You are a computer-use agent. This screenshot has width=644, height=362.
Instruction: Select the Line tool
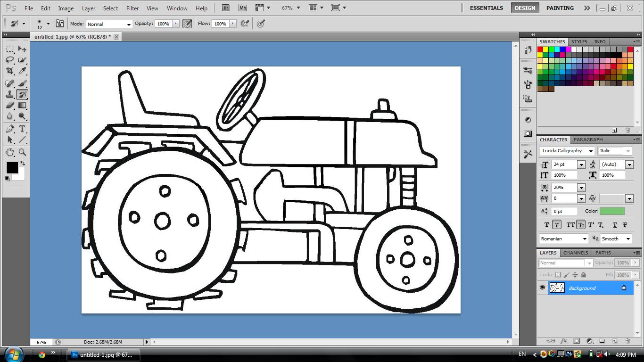pyautogui.click(x=22, y=140)
